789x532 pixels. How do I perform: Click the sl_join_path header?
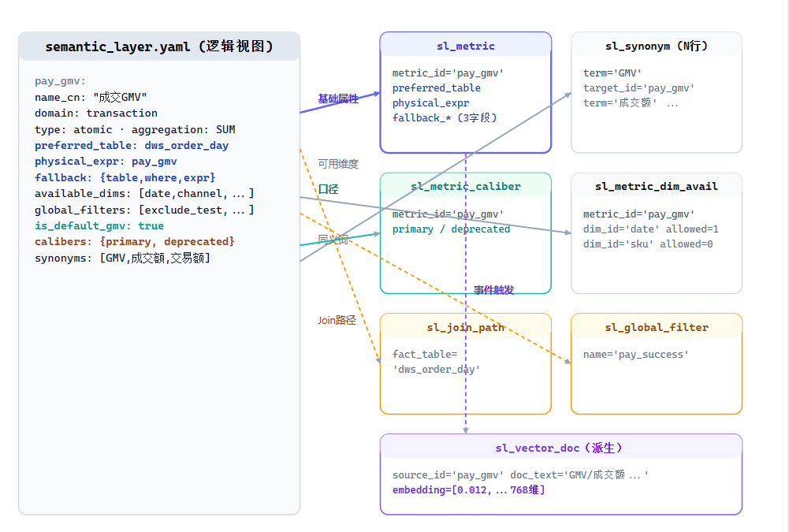click(x=466, y=327)
